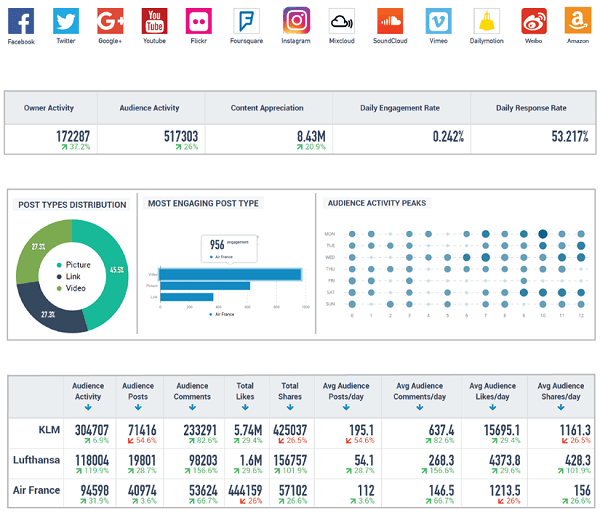Open the Facebook network icon
The width and height of the screenshot is (600, 515).
[21, 21]
